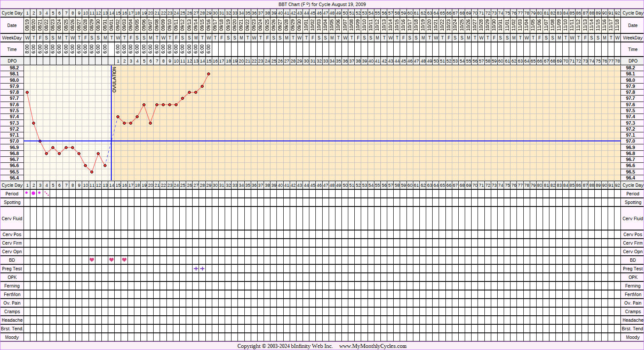Click the left 'Period' row label
Screen dimensions: 644x350
click(x=12, y=194)
